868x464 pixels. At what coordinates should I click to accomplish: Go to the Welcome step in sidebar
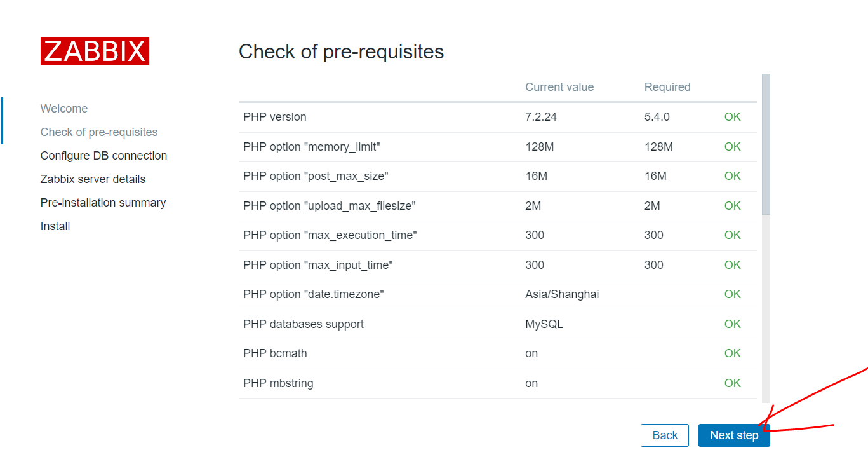click(64, 109)
